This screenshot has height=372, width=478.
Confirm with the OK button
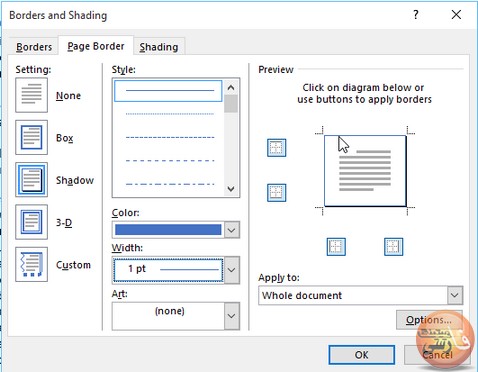pyautogui.click(x=362, y=355)
